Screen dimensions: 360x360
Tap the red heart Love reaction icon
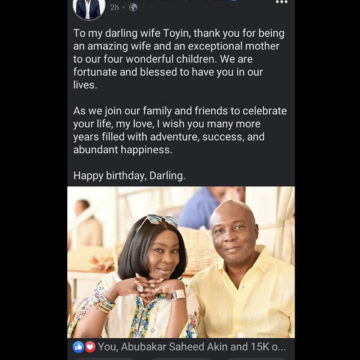(x=90, y=347)
